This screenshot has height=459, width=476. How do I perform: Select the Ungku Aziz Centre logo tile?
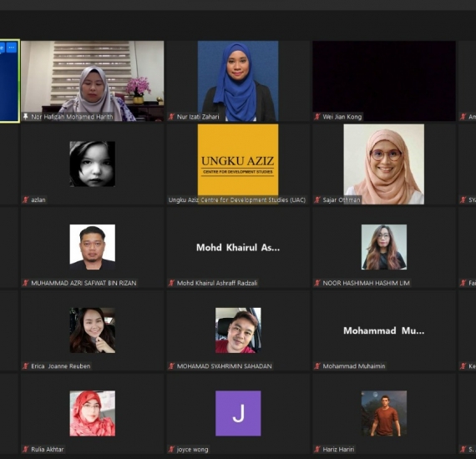click(238, 164)
